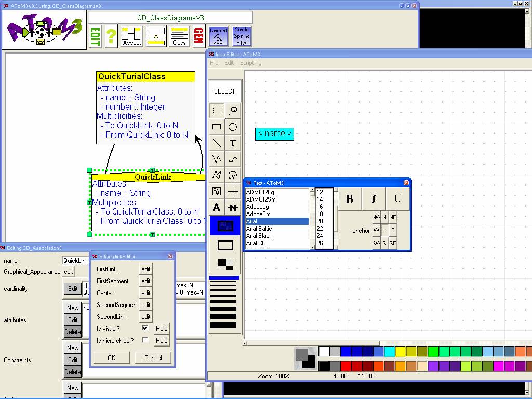Select the zigzag polyline tool

point(217,159)
